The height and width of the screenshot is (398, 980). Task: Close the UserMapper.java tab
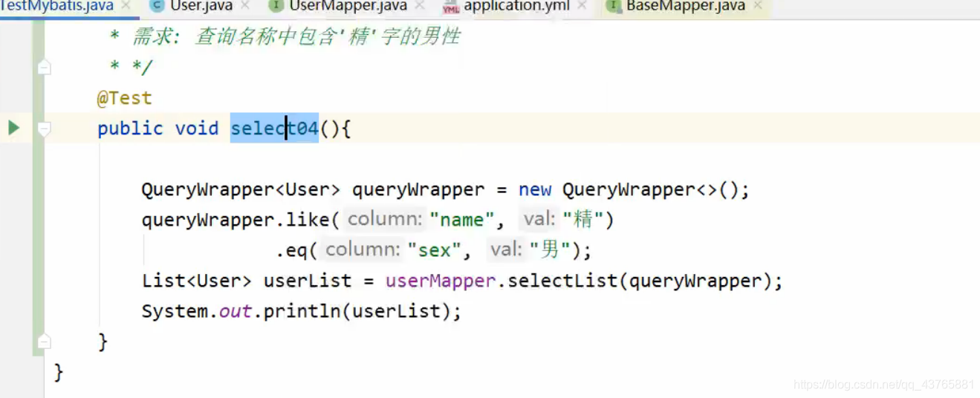[x=419, y=6]
